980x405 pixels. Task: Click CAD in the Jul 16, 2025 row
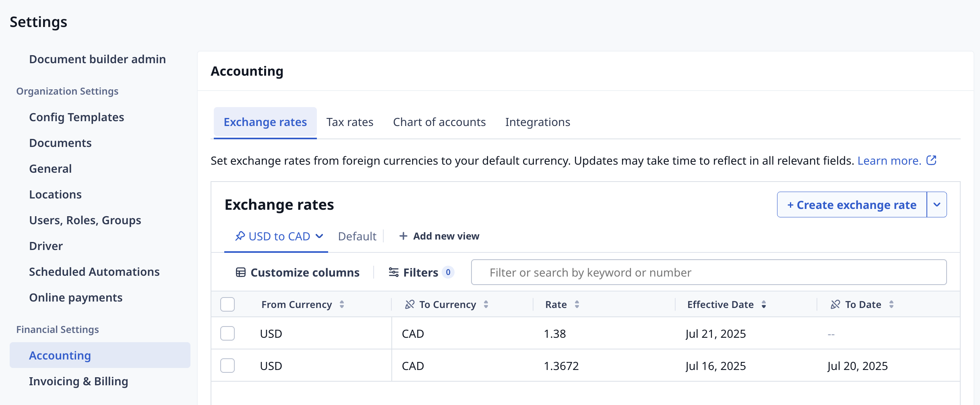(413, 366)
